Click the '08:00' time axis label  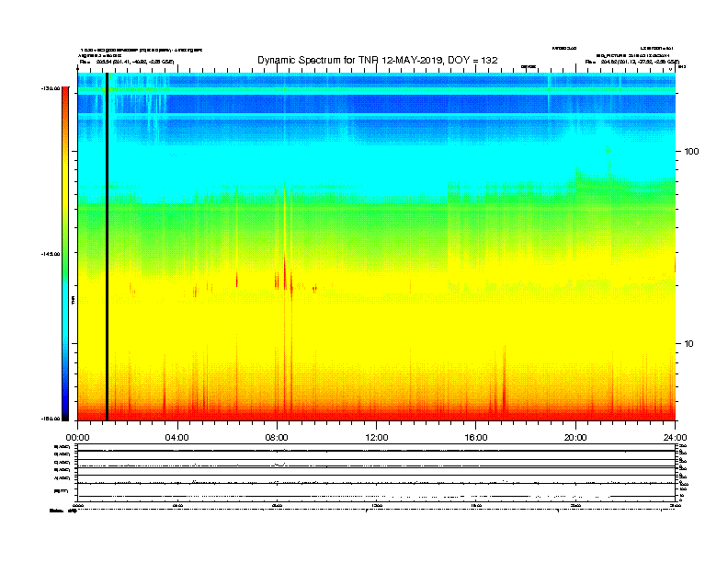pos(277,438)
